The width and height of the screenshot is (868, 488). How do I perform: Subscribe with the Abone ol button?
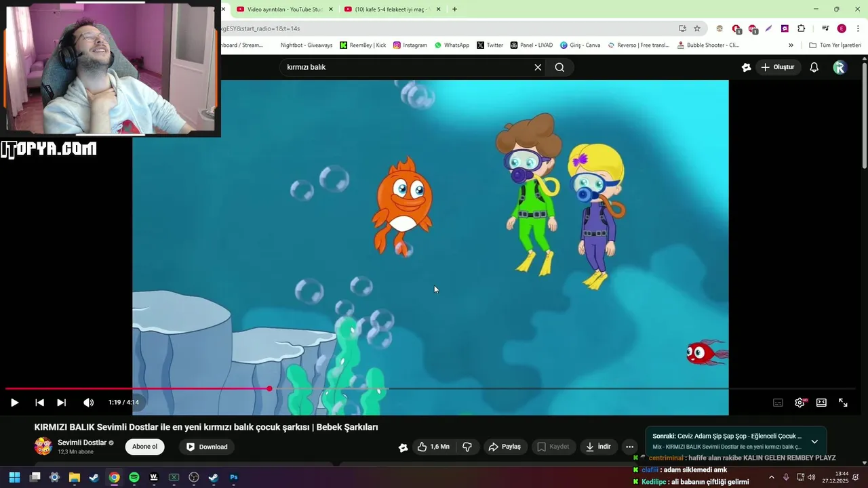tap(144, 447)
